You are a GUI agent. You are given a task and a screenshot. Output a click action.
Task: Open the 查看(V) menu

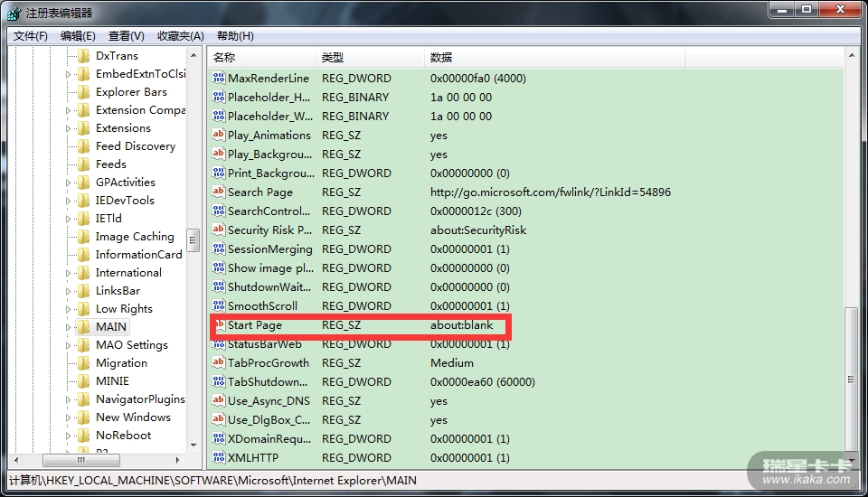tap(127, 36)
